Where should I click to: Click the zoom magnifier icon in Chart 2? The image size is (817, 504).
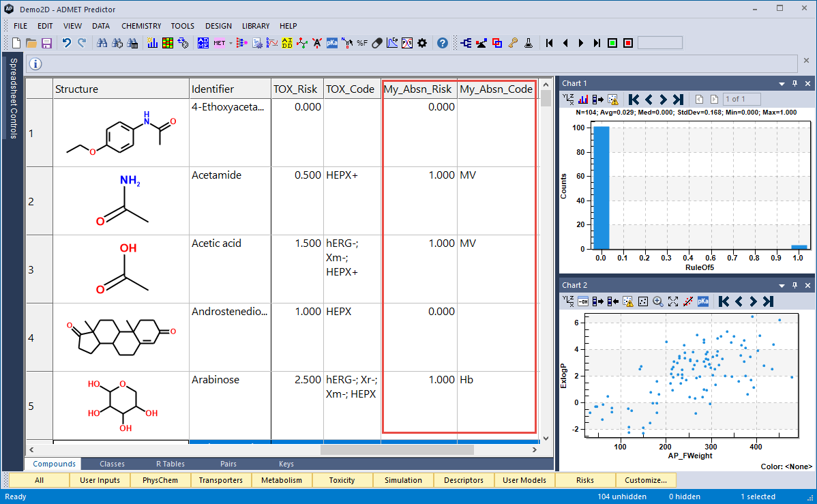[x=658, y=301]
